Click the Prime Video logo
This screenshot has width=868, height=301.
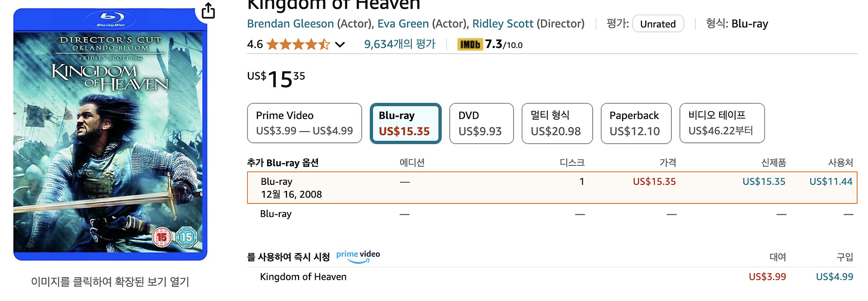click(358, 256)
